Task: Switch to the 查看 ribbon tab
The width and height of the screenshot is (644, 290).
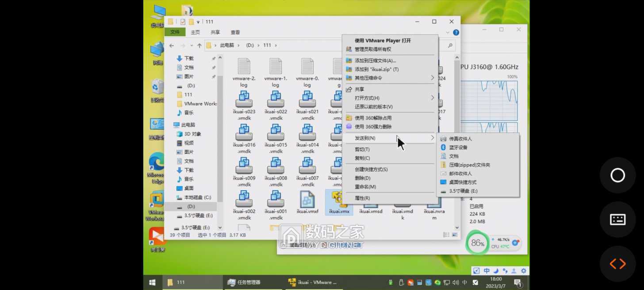Action: pos(235,32)
